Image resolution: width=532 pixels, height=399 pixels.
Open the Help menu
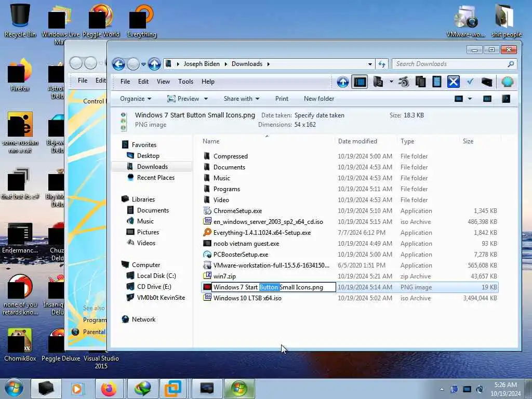point(208,82)
